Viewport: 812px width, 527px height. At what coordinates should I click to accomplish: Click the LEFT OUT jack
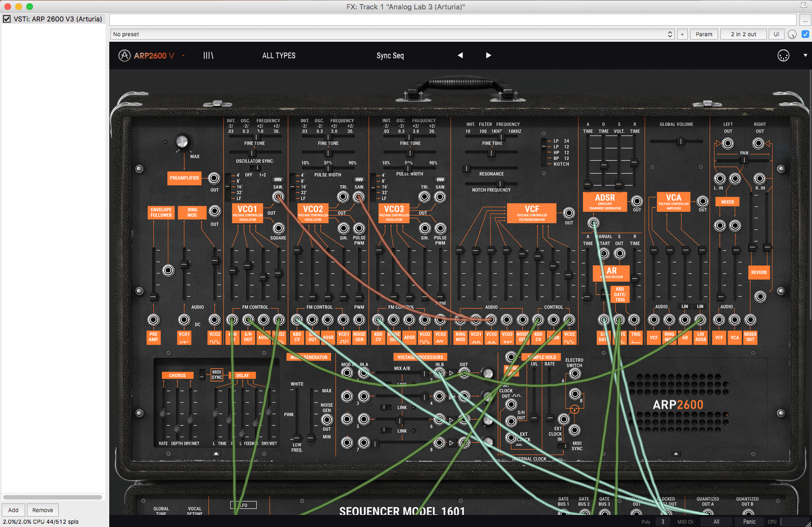click(727, 143)
